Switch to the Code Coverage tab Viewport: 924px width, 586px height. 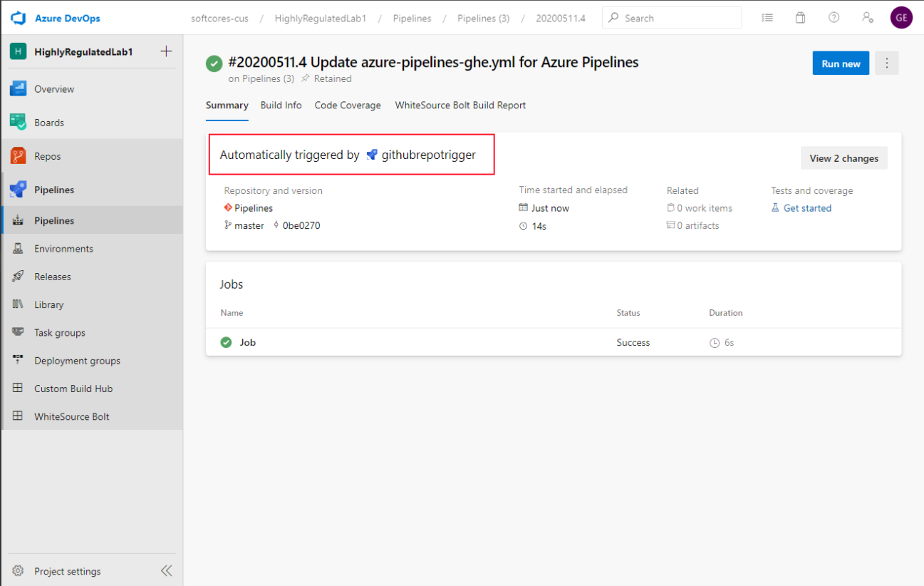(x=348, y=106)
